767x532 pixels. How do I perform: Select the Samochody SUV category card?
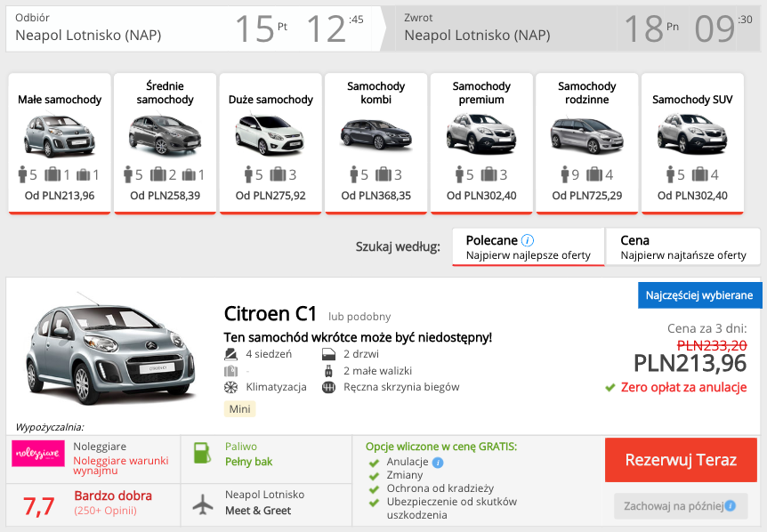[x=692, y=142]
